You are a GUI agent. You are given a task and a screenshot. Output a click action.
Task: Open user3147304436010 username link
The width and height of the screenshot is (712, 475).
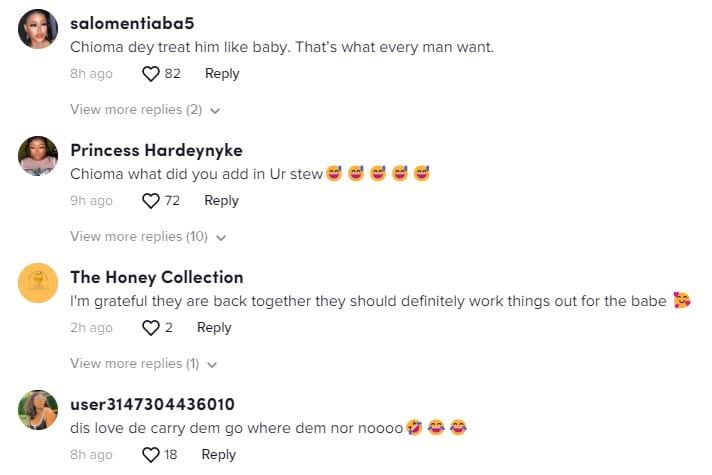tap(152, 404)
